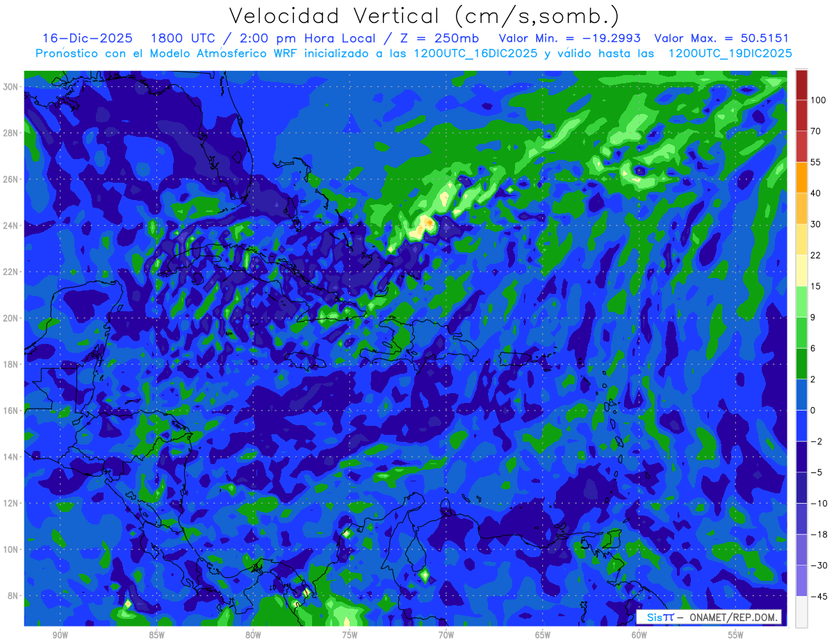Click the title 'Velocidad Vertical (cm/s,somb.)'

pyautogui.click(x=424, y=17)
